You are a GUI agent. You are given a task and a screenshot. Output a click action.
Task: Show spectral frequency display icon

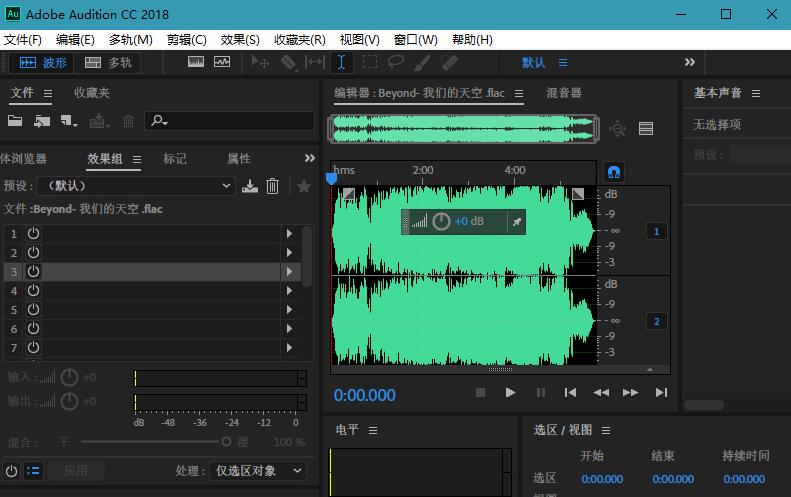click(x=196, y=62)
